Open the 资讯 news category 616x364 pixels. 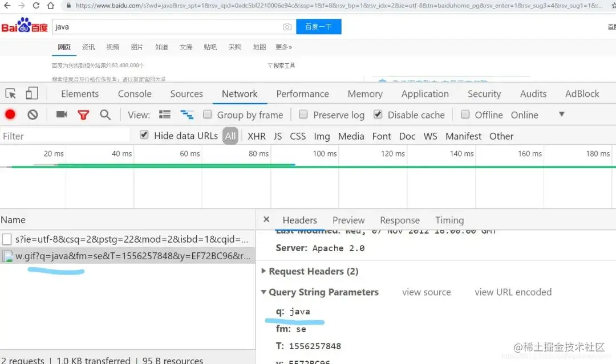click(x=88, y=47)
